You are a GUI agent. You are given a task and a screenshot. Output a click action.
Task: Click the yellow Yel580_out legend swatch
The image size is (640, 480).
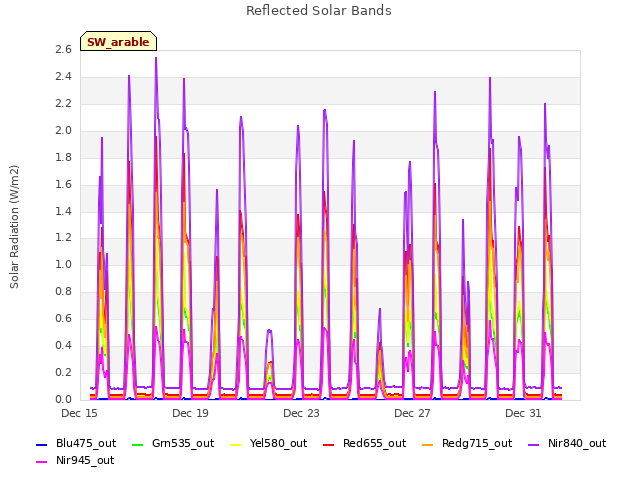coord(236,444)
